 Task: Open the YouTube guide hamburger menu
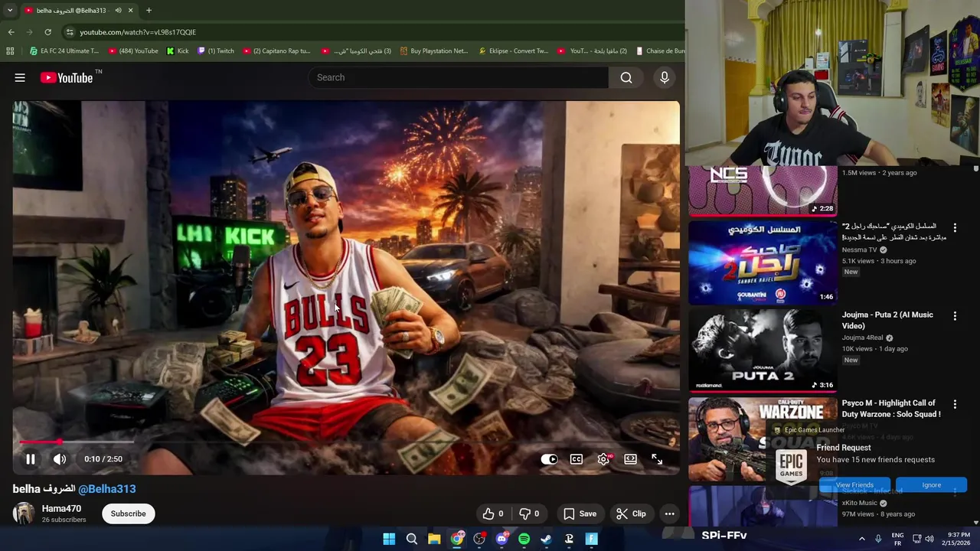coord(20,77)
